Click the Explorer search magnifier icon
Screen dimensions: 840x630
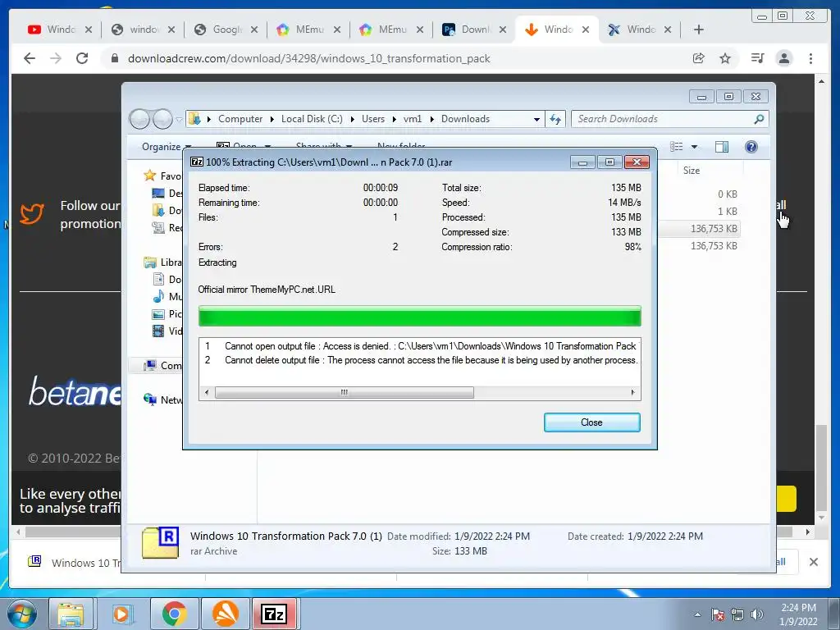[x=759, y=119]
